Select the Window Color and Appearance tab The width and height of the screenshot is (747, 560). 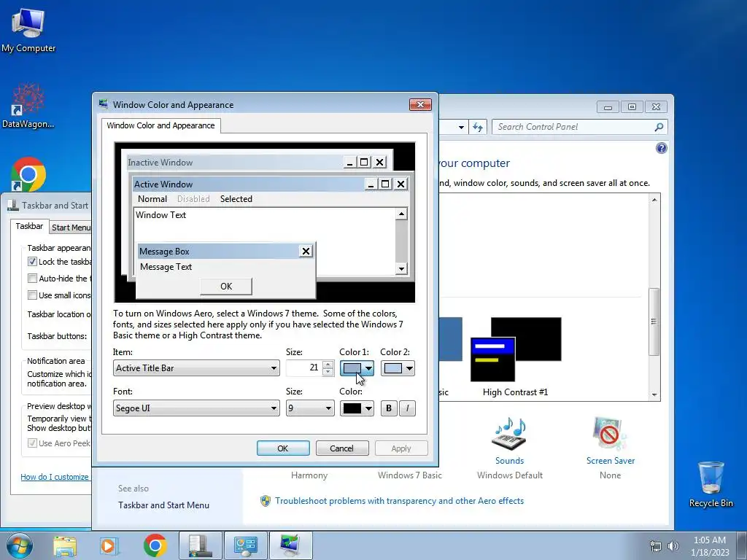[160, 125]
